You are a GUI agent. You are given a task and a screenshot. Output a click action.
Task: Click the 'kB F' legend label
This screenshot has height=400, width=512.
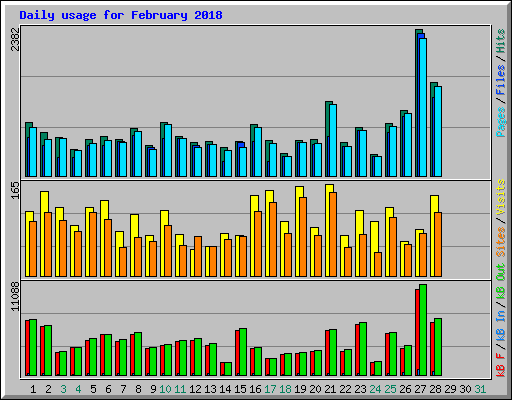[501, 364]
